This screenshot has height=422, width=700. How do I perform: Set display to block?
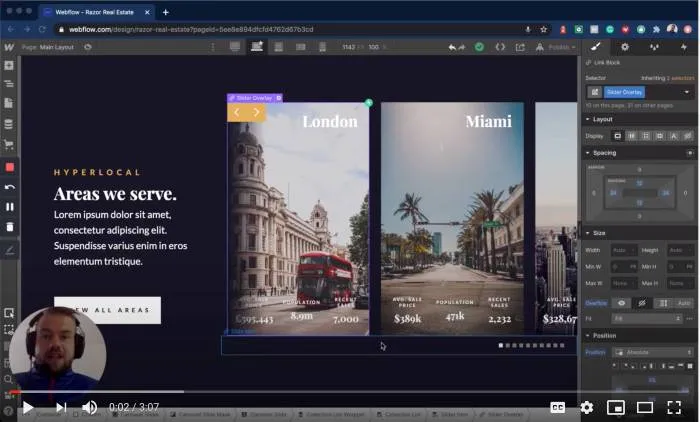[617, 136]
